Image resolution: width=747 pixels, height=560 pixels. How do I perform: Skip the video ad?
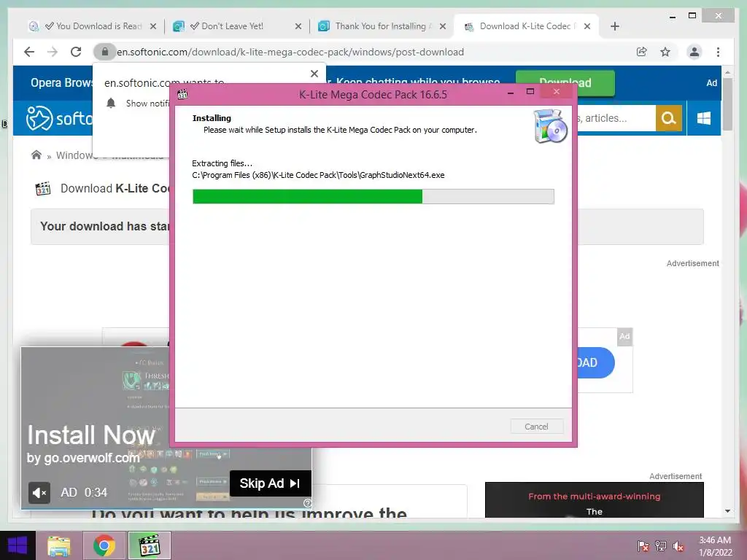270,483
